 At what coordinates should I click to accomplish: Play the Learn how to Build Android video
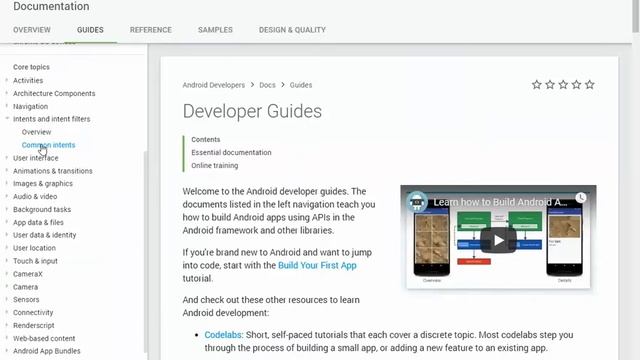498,240
